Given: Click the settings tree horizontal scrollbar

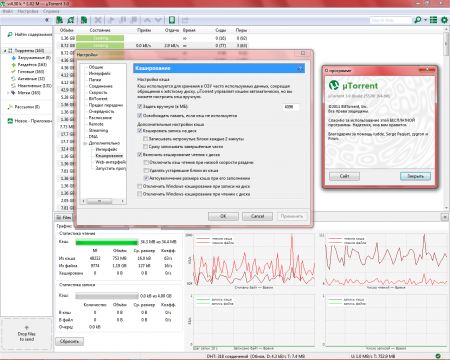Looking at the screenshot, I should coord(103,201).
